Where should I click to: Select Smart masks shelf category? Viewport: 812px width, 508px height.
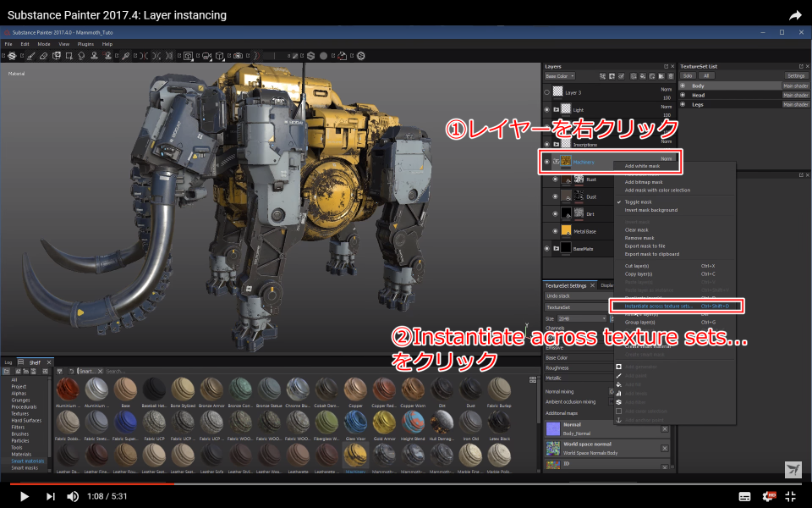(x=25, y=467)
